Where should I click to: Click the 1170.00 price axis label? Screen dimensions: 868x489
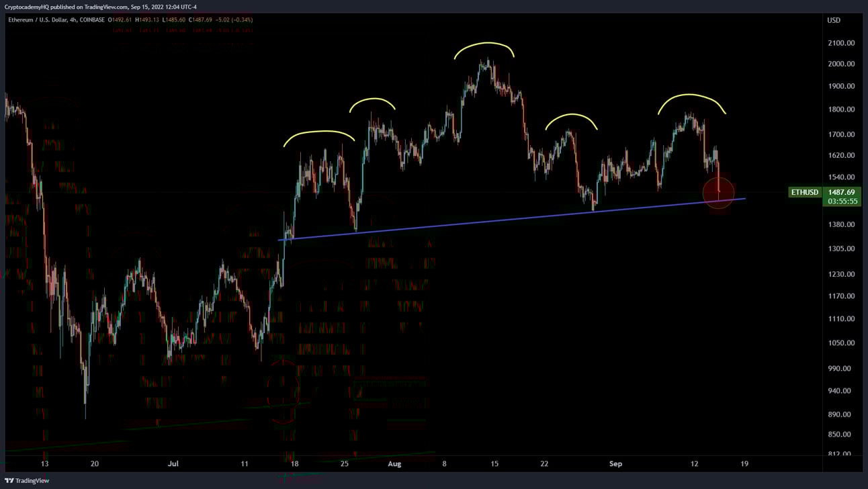(841, 296)
